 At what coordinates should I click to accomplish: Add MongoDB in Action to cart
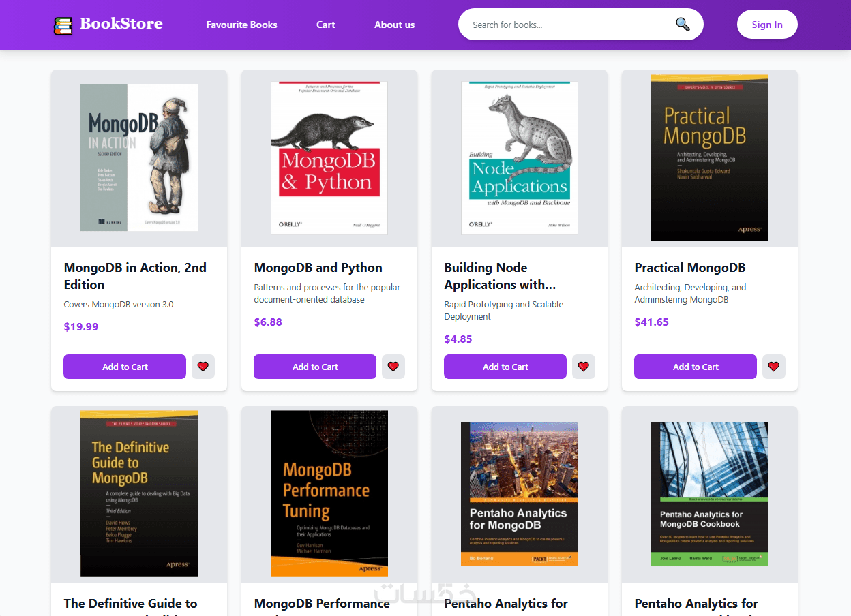click(x=125, y=367)
